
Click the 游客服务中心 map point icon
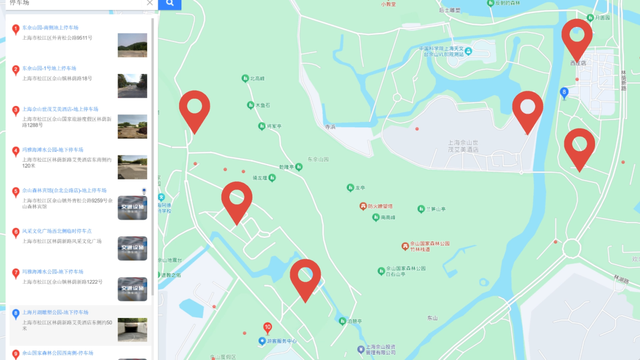[x=262, y=341]
